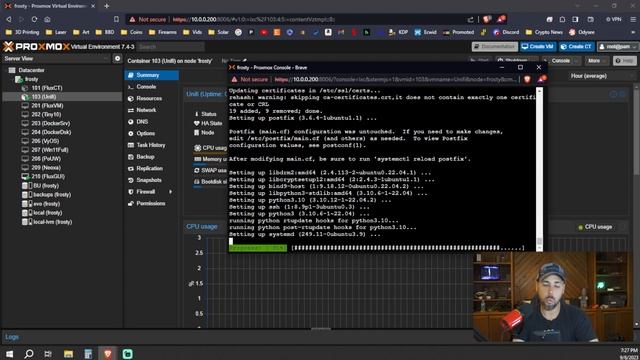Open the Brave VPN button

(613, 19)
